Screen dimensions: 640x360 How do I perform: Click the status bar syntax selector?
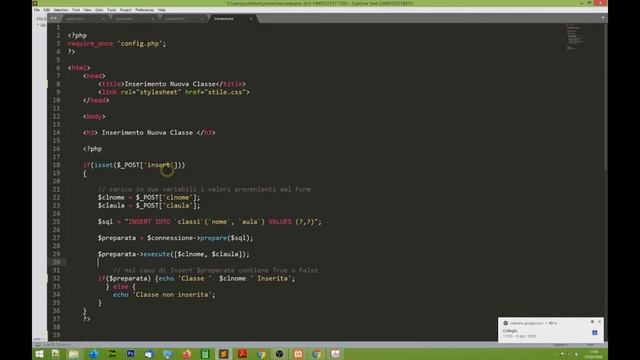[591, 345]
